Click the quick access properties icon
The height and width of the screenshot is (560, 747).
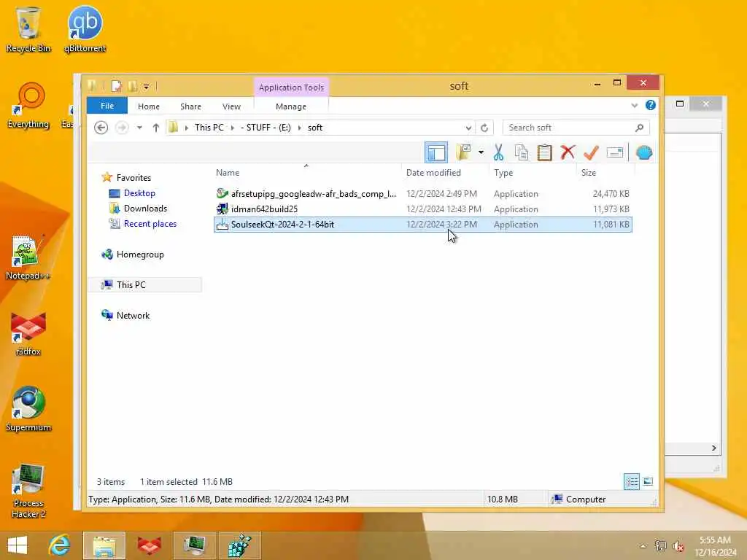(x=116, y=86)
